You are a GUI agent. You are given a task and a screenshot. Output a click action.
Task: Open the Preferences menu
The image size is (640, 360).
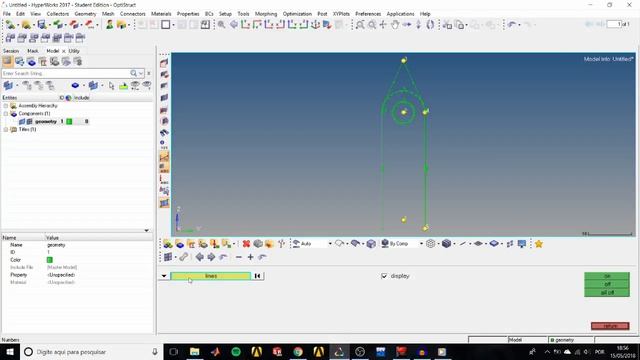368,14
